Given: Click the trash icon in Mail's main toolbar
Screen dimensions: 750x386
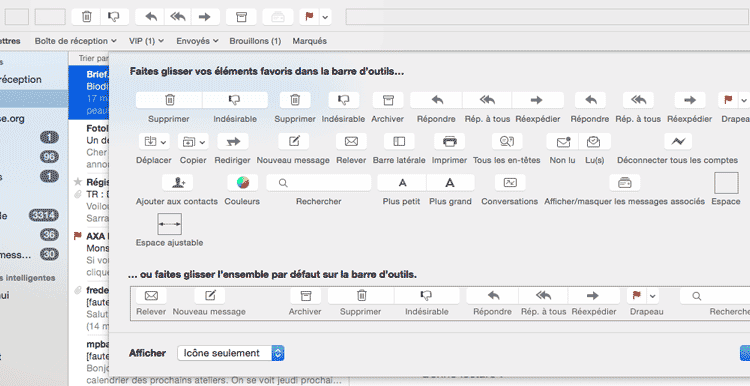Looking at the screenshot, I should pyautogui.click(x=87, y=17).
